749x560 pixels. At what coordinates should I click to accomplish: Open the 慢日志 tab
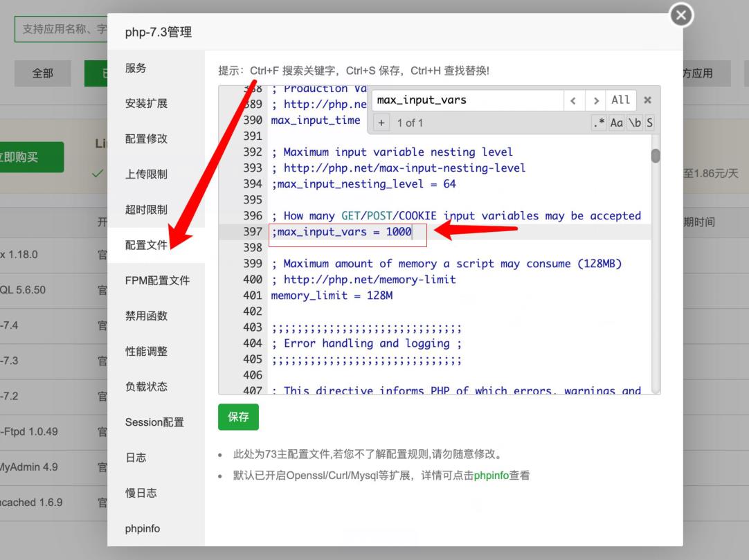click(x=156, y=493)
